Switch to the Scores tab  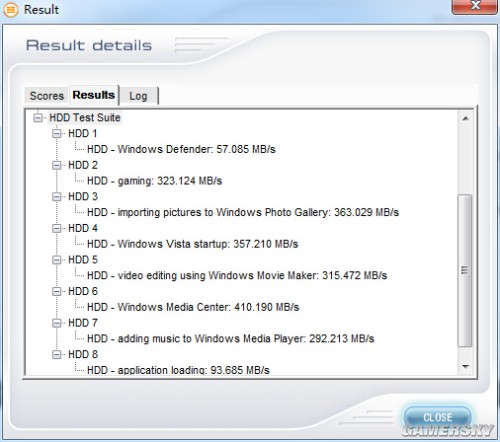click(x=47, y=96)
